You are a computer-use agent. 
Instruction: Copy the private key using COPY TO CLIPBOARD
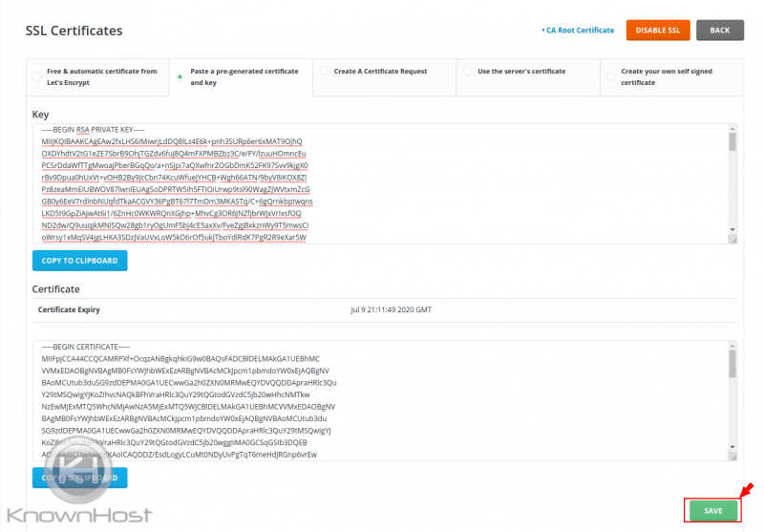click(79, 261)
